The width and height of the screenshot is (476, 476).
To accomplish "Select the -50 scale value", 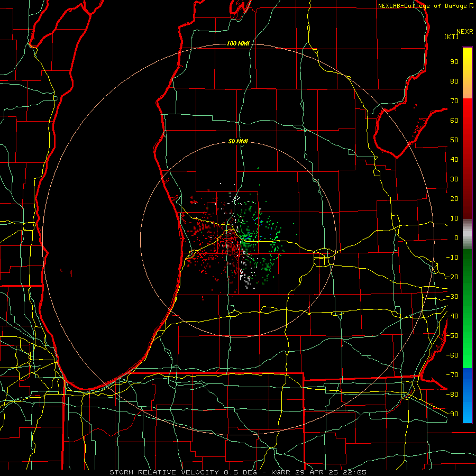I will coord(452,336).
